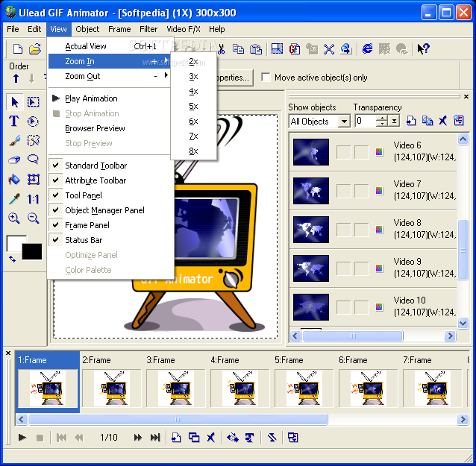Screen dimensions: 476x466
Task: Select the Lasso selection tool
Action: point(33,160)
